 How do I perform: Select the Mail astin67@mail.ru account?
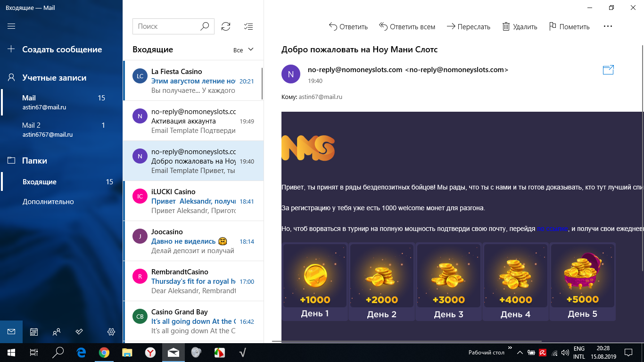click(61, 102)
